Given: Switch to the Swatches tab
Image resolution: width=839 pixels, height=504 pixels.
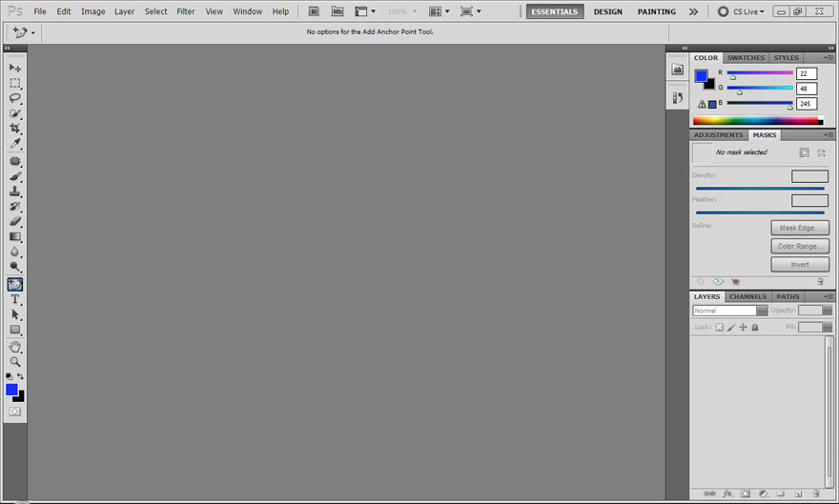Looking at the screenshot, I should point(746,58).
